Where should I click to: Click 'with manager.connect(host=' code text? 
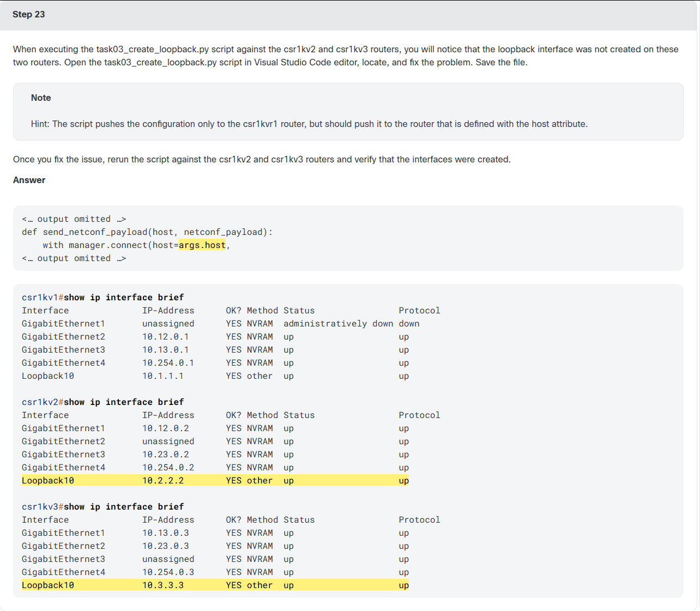[x=111, y=245]
